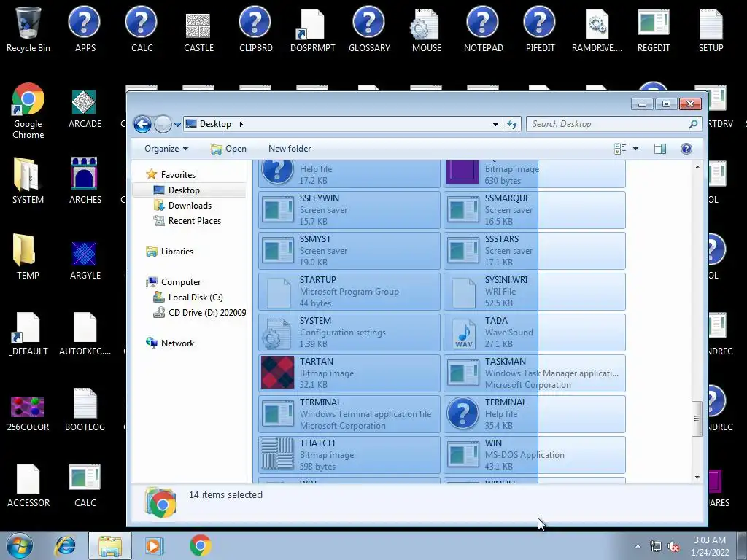Select SSMARQUE screen saver file
Image resolution: width=747 pixels, height=560 pixels.
click(535, 210)
